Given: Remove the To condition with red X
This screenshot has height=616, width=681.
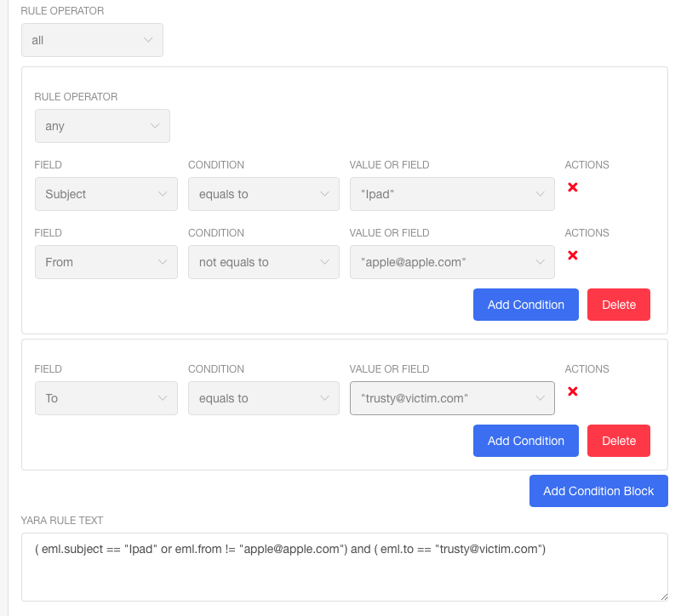Looking at the screenshot, I should pyautogui.click(x=573, y=391).
